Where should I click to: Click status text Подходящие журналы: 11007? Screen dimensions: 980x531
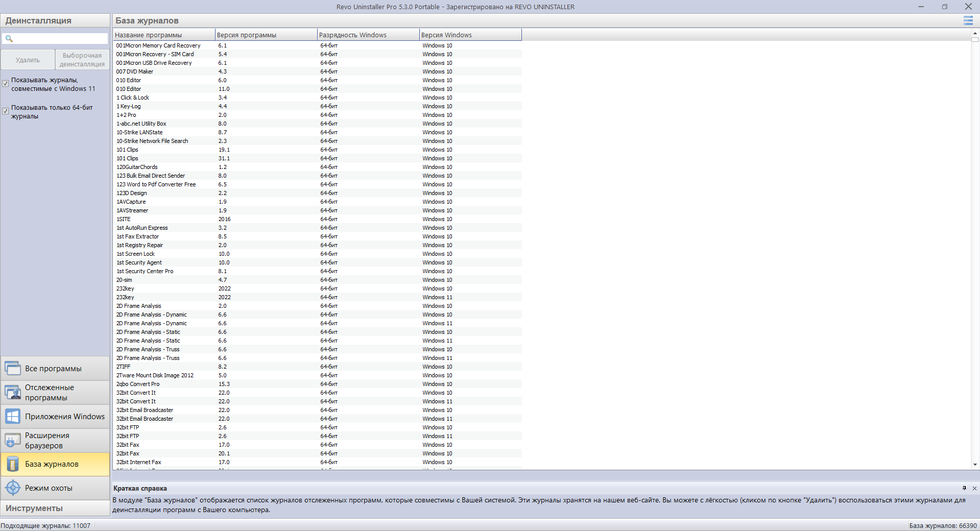point(45,525)
